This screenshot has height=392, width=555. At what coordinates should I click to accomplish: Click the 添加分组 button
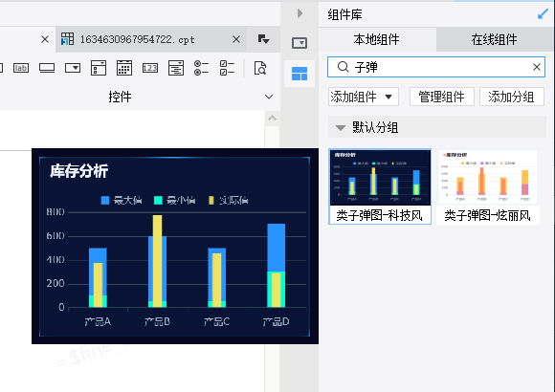pos(512,97)
